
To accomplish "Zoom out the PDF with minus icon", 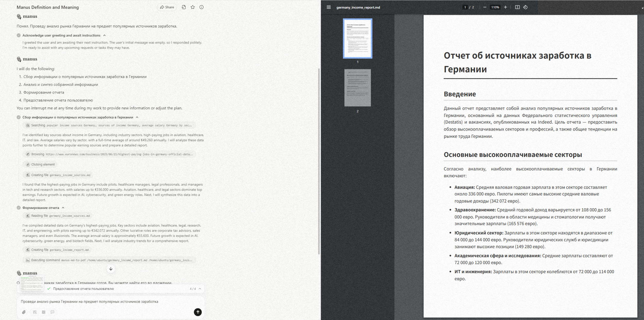I will click(x=485, y=7).
